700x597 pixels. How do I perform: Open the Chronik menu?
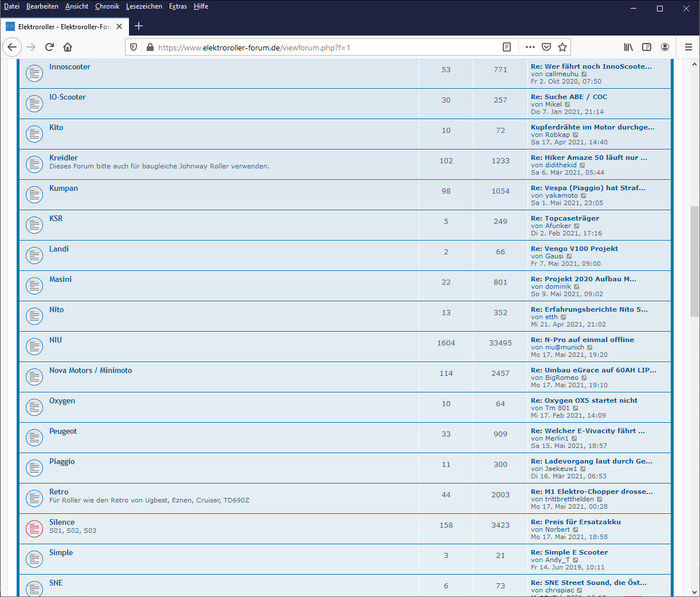(x=107, y=6)
